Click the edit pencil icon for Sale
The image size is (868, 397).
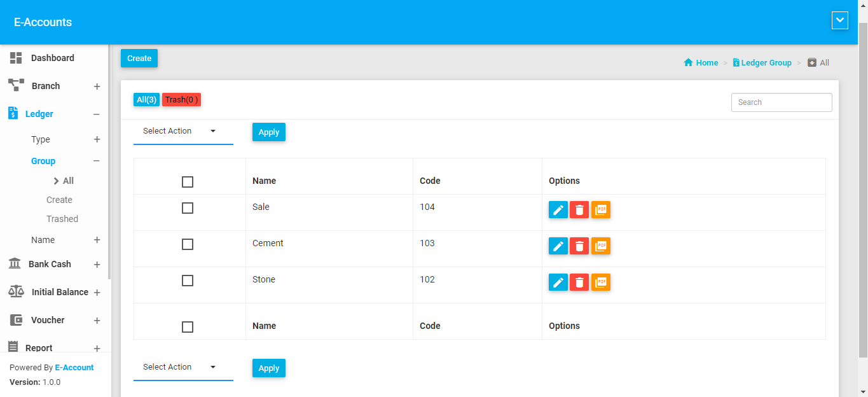coord(558,210)
